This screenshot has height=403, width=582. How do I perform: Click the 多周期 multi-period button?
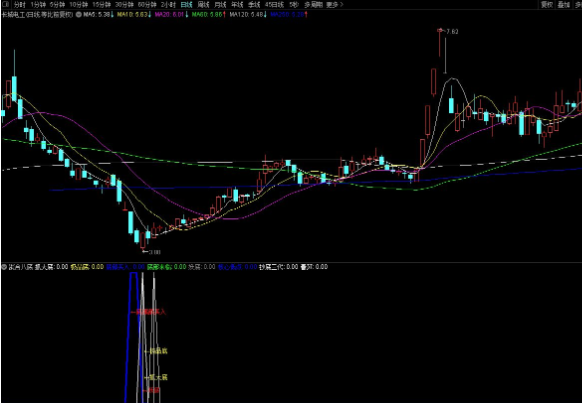(313, 5)
